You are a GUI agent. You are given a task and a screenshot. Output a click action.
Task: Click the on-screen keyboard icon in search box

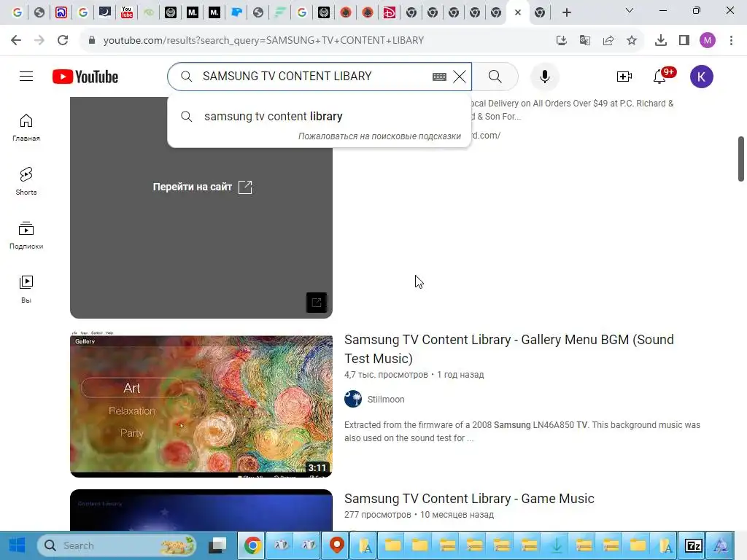point(439,77)
